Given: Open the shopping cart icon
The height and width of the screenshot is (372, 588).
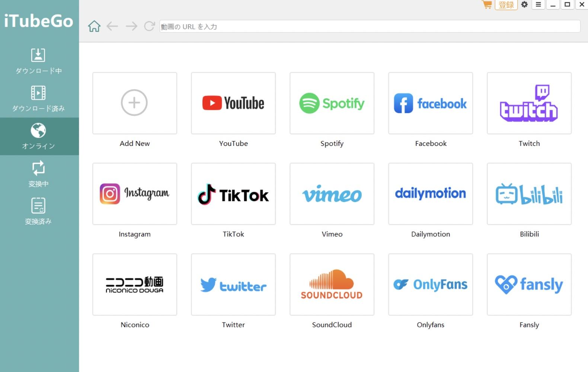Looking at the screenshot, I should pos(487,4).
